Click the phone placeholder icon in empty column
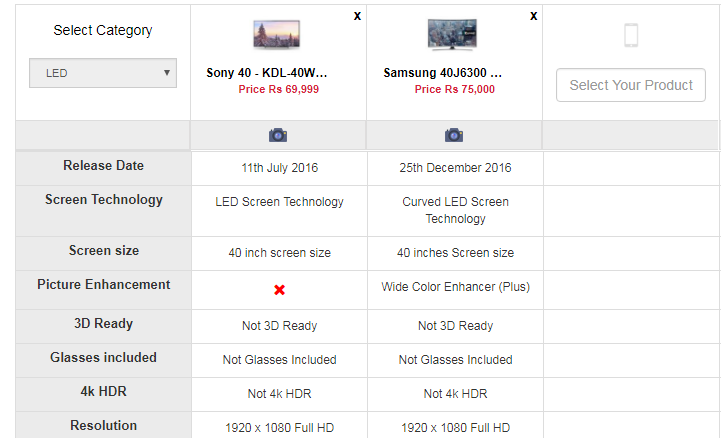 point(631,36)
